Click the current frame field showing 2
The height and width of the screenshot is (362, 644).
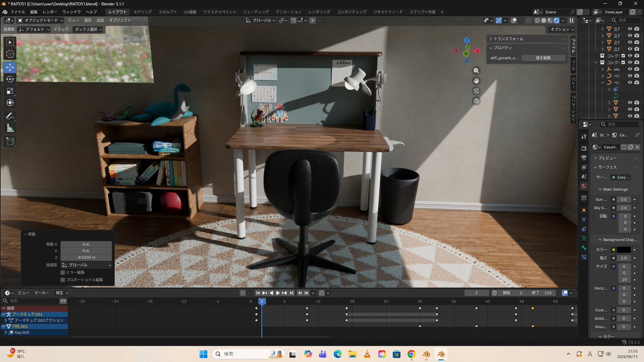tap(477, 293)
